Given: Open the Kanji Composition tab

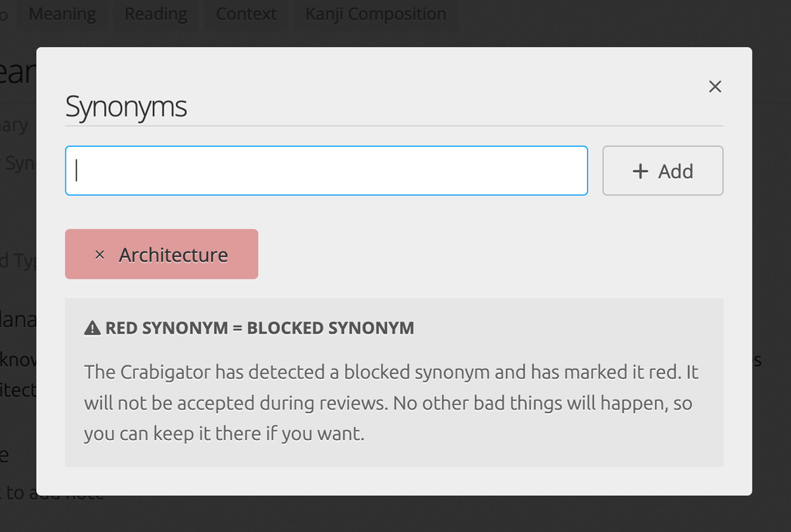Looking at the screenshot, I should [x=376, y=14].
